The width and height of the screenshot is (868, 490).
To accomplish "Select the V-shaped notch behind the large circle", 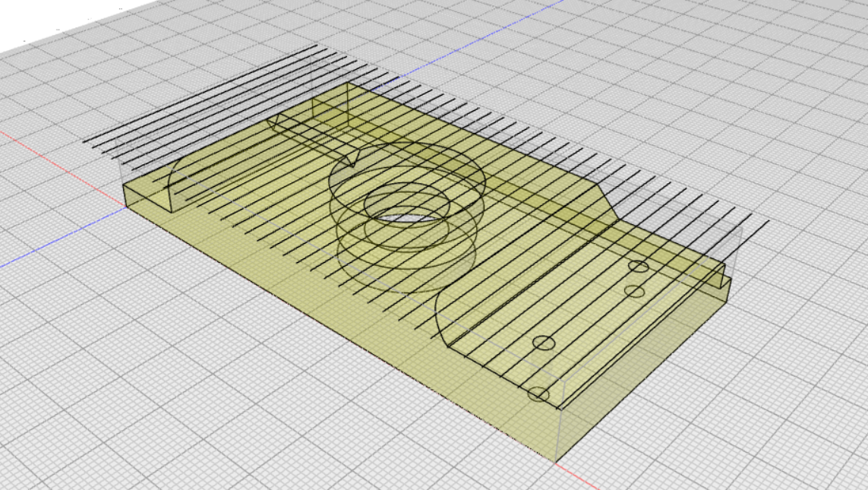I will [352, 158].
